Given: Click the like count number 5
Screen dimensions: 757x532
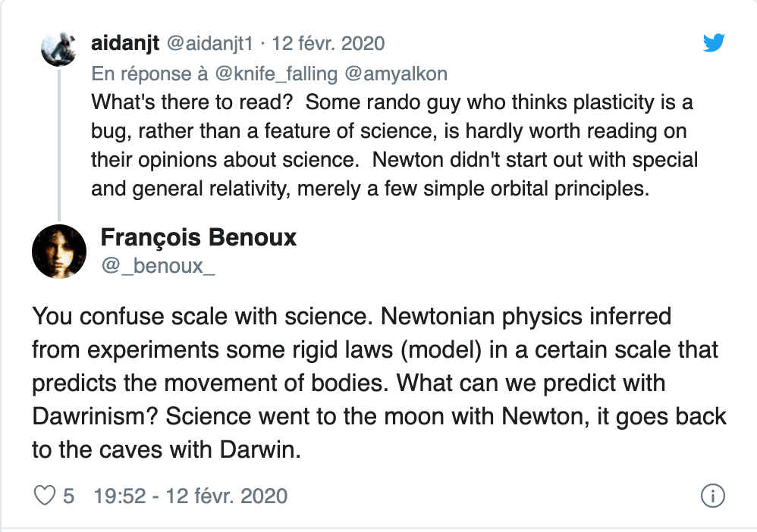Looking at the screenshot, I should [x=68, y=496].
